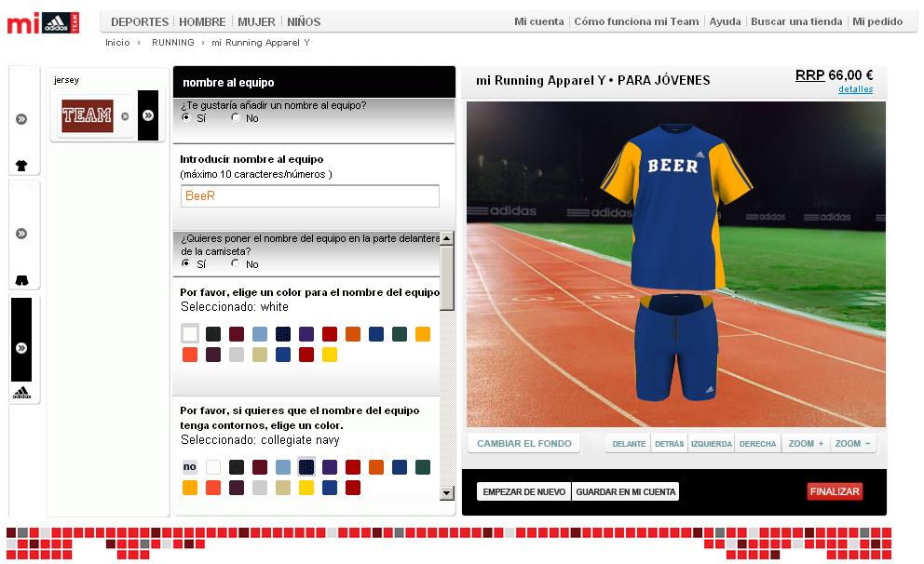Click the options panel scrollbar thumb
This screenshot has width=924, height=564.
[x=447, y=278]
